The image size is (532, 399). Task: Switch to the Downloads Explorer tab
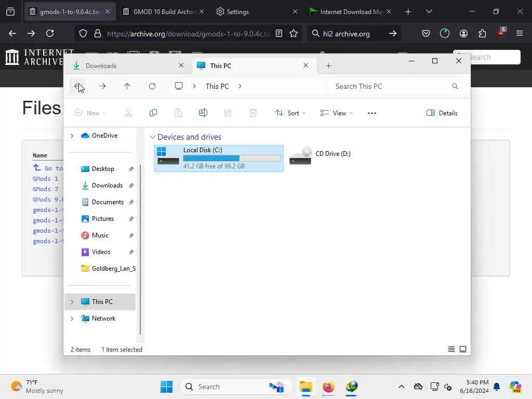(x=128, y=66)
